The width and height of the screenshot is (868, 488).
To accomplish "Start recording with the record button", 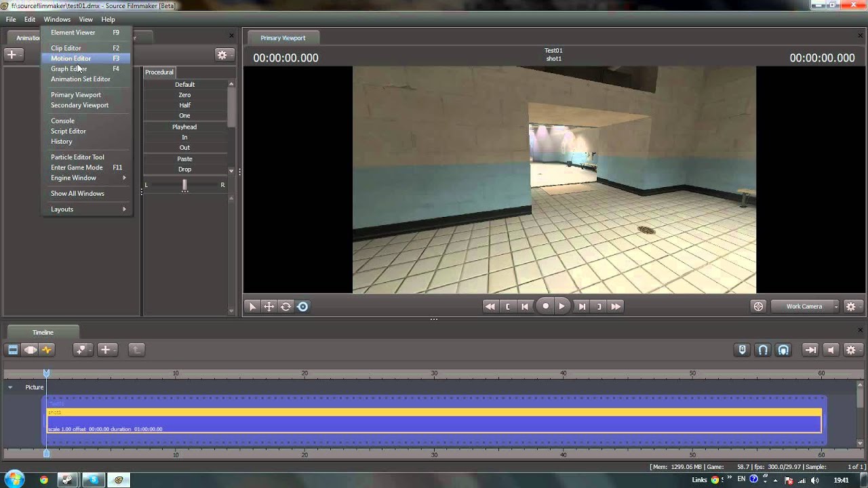I will click(x=545, y=306).
